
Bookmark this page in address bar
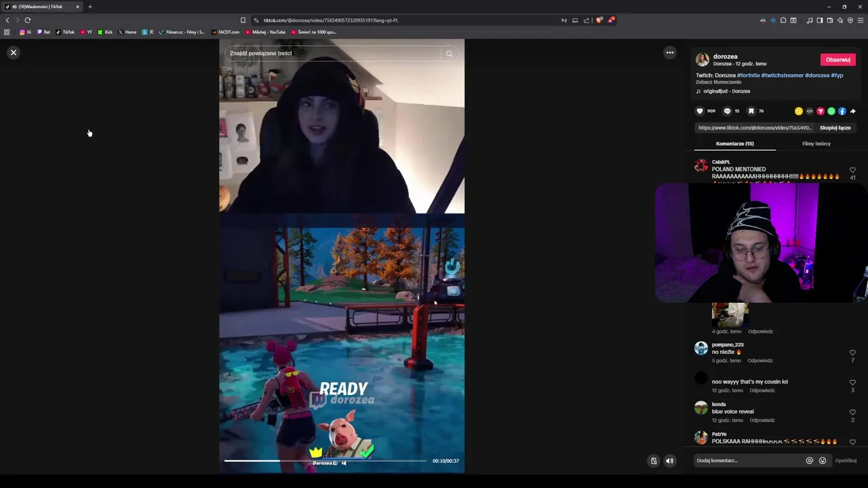pyautogui.click(x=243, y=20)
